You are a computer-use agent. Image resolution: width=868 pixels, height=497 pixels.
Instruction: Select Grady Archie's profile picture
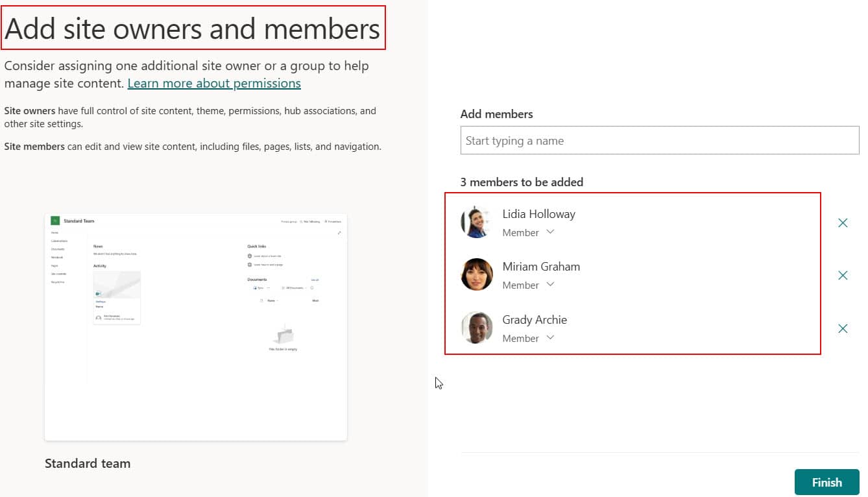[x=477, y=328]
